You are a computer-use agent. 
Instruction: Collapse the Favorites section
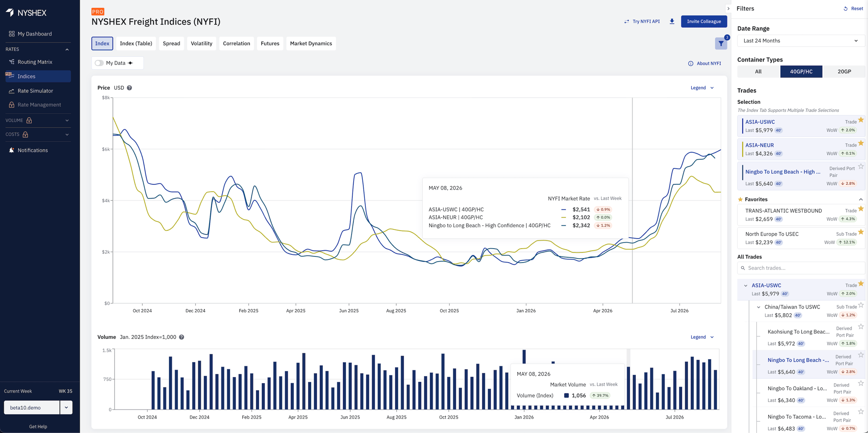pos(861,200)
